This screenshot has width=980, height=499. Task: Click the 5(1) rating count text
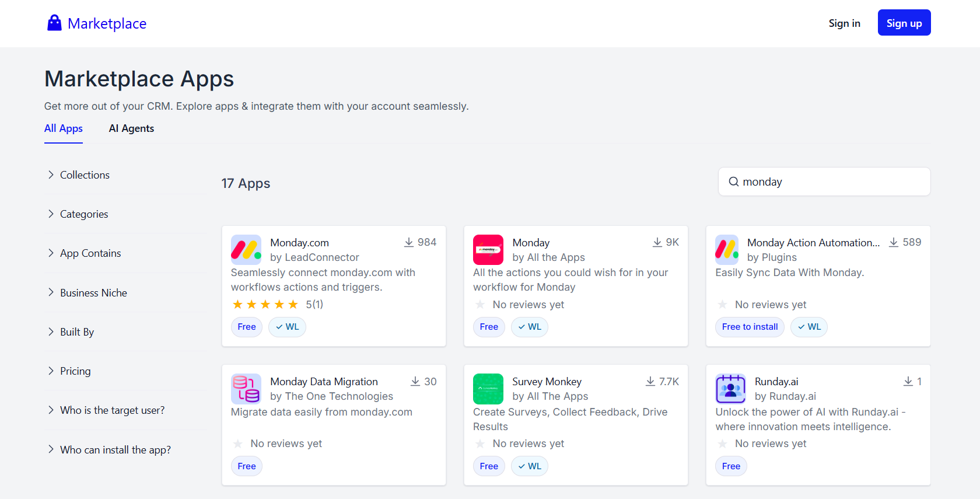pos(314,304)
